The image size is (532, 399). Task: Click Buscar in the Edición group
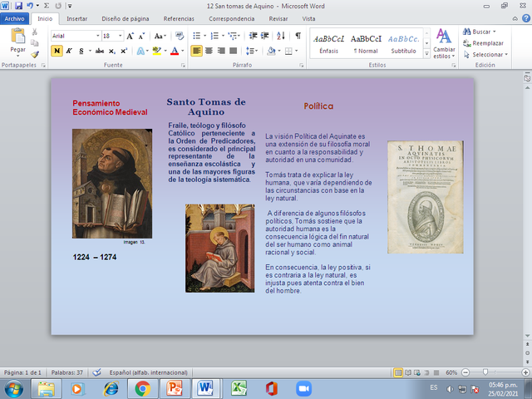[x=480, y=32]
